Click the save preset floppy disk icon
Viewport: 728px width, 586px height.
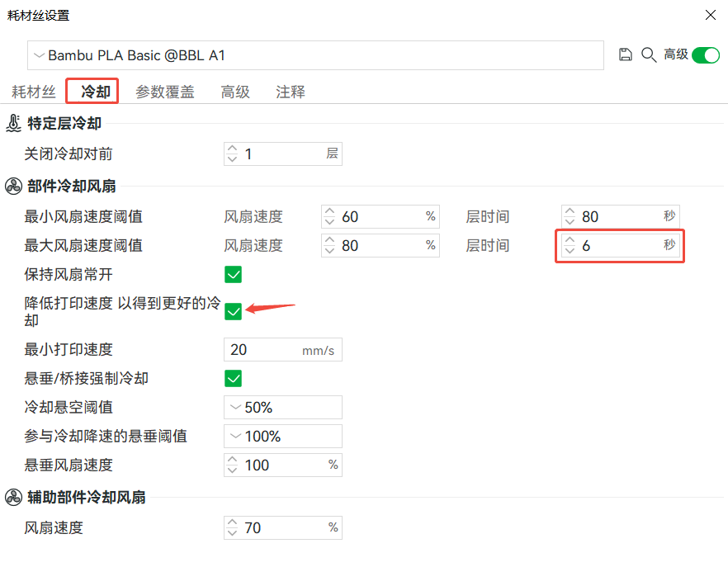[626, 54]
